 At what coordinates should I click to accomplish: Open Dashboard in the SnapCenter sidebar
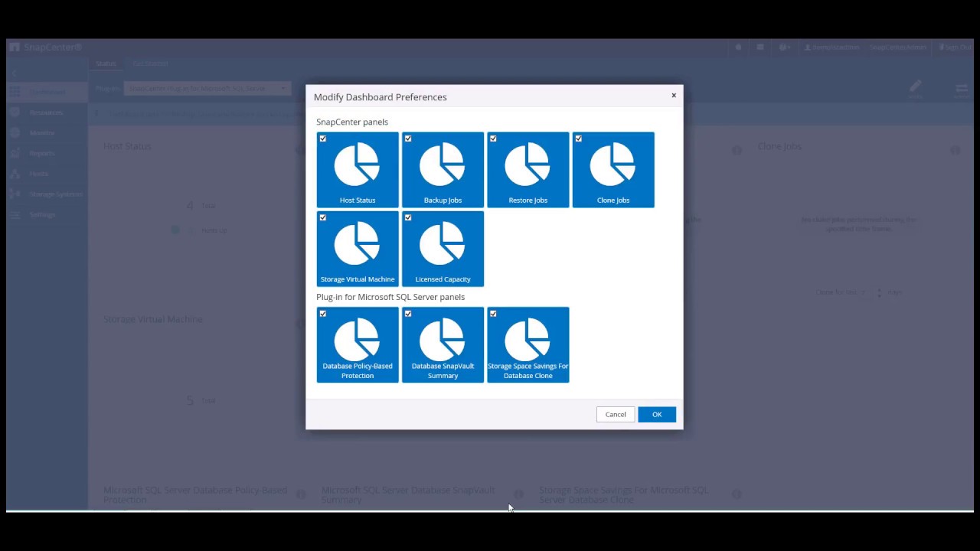[x=46, y=91]
